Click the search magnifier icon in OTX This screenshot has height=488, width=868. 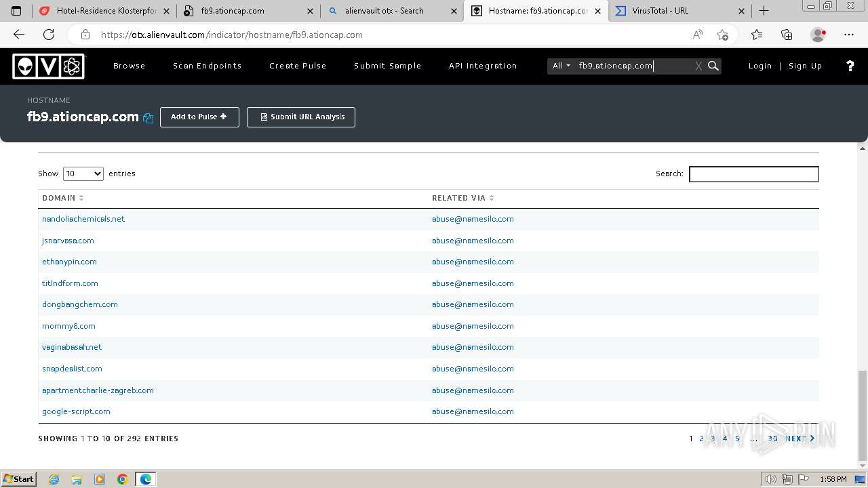[x=713, y=66]
